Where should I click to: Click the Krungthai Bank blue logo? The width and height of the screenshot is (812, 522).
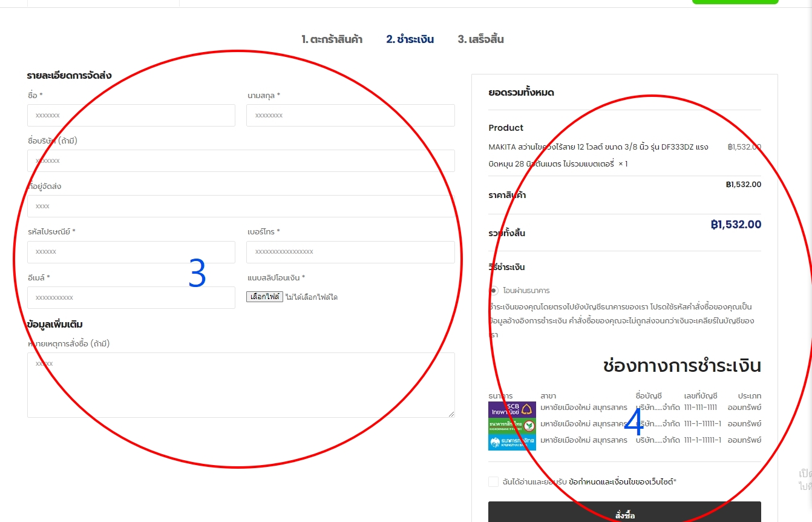pos(512,442)
